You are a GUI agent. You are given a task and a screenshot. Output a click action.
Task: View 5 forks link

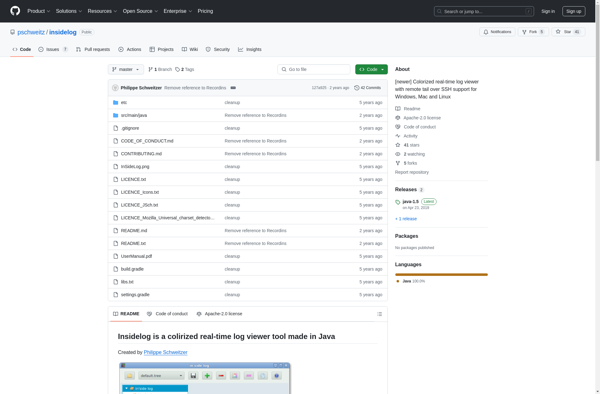pos(406,163)
